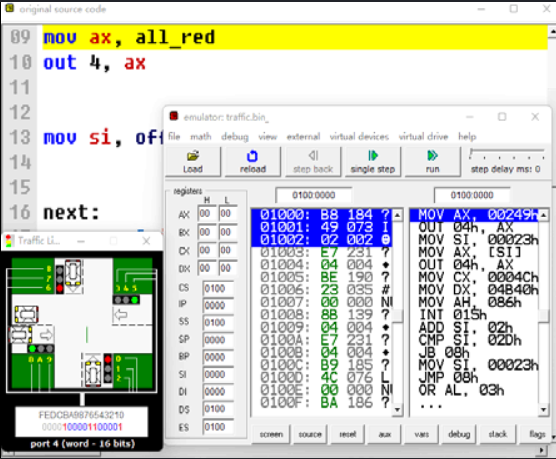
Task: Open the external menu
Action: [x=303, y=137]
